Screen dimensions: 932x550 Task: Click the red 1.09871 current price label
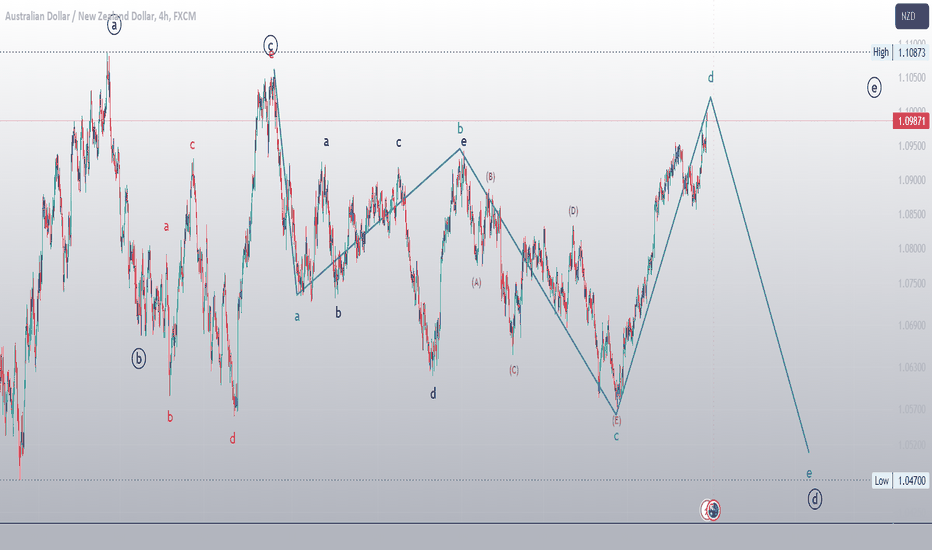click(911, 121)
